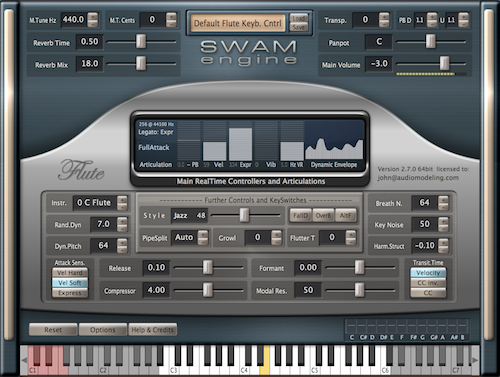The height and width of the screenshot is (377, 500).
Task: Decrease Transp. value with minus stepper
Action: coord(384,23)
